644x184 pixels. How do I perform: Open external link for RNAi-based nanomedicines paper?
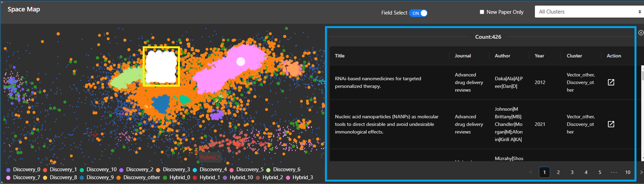click(611, 82)
